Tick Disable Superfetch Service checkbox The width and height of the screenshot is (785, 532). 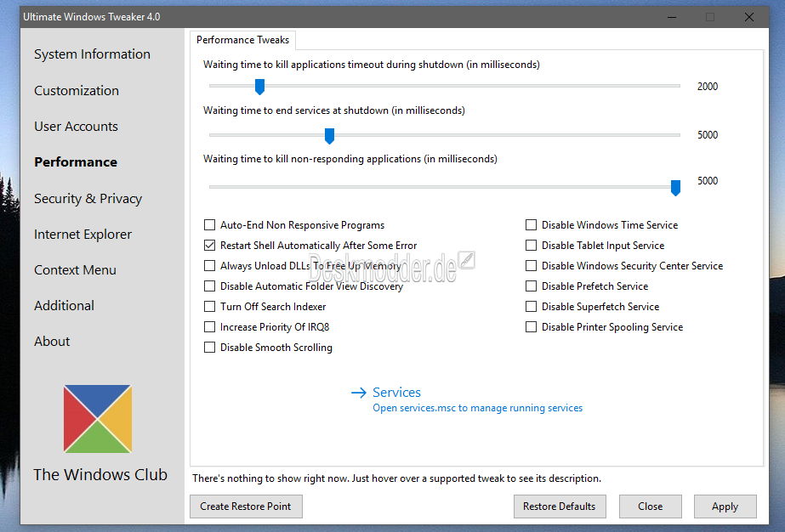pyautogui.click(x=532, y=306)
